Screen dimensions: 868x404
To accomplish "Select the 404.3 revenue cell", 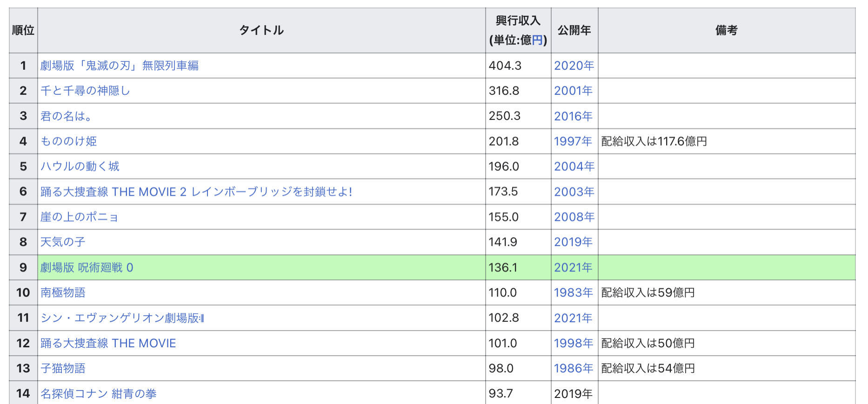I will click(518, 66).
